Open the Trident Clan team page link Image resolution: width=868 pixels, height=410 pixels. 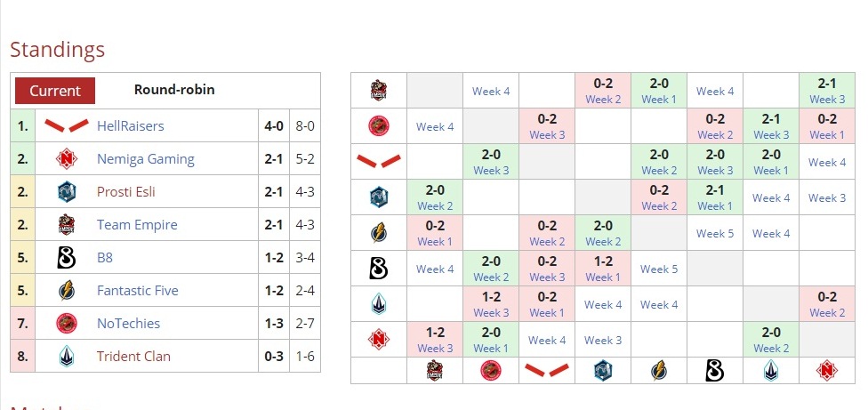coord(133,357)
